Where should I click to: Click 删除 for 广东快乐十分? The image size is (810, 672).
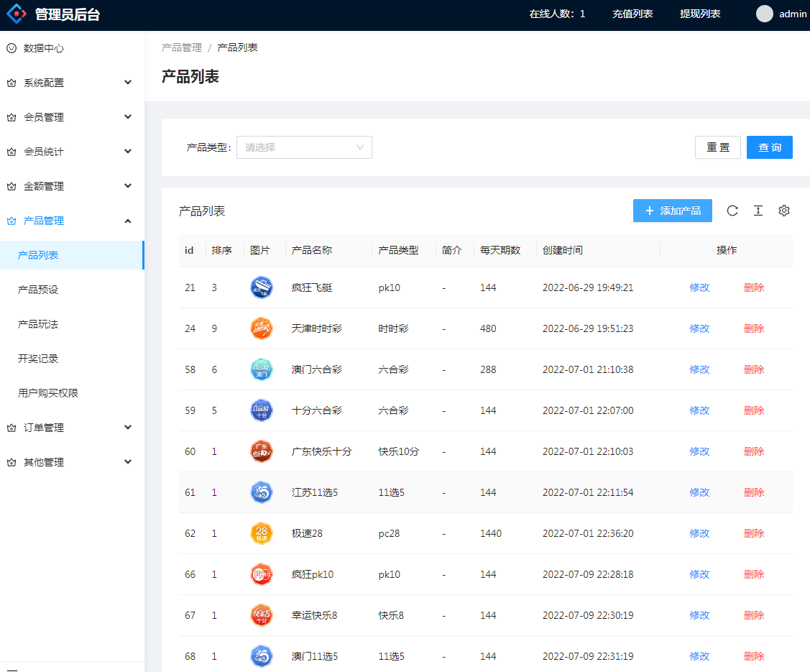tap(754, 451)
